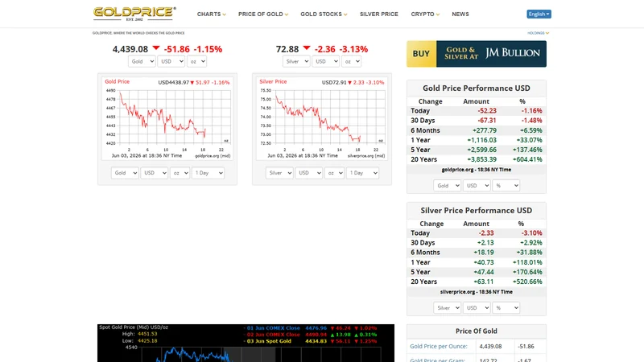
Task: Open USD currency dropdown under gold spot price
Action: click(171, 61)
